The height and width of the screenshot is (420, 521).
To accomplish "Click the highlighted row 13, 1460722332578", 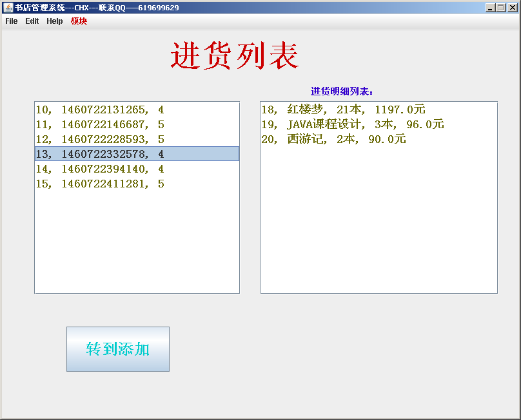I will (x=100, y=154).
